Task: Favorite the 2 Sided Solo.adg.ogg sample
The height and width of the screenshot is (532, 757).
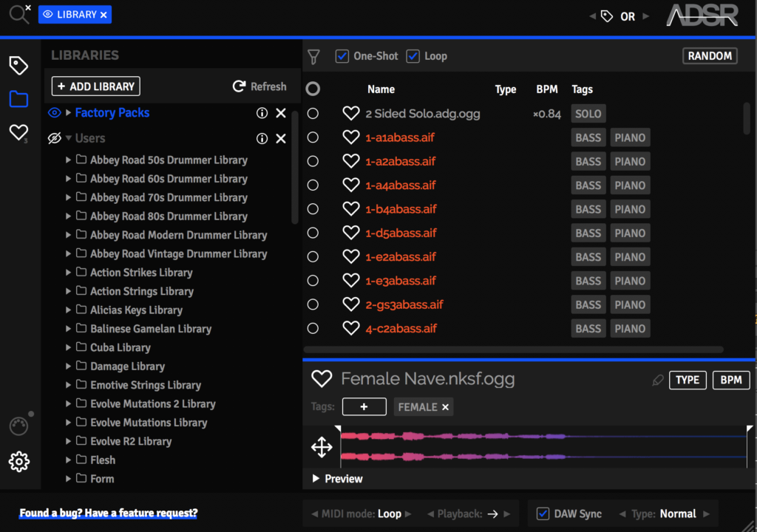Action: pyautogui.click(x=350, y=114)
